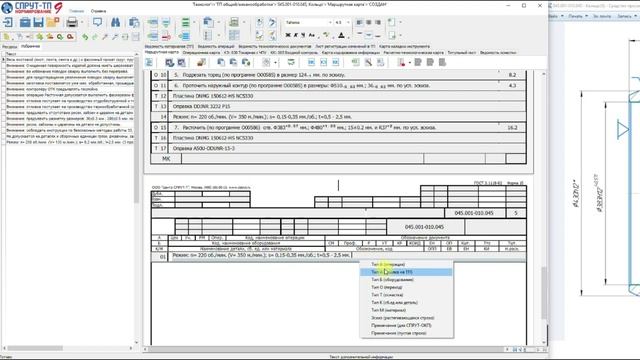640x360 pixels.
Task: Expand the green list icon dropdown arrow
Action: pos(194,22)
